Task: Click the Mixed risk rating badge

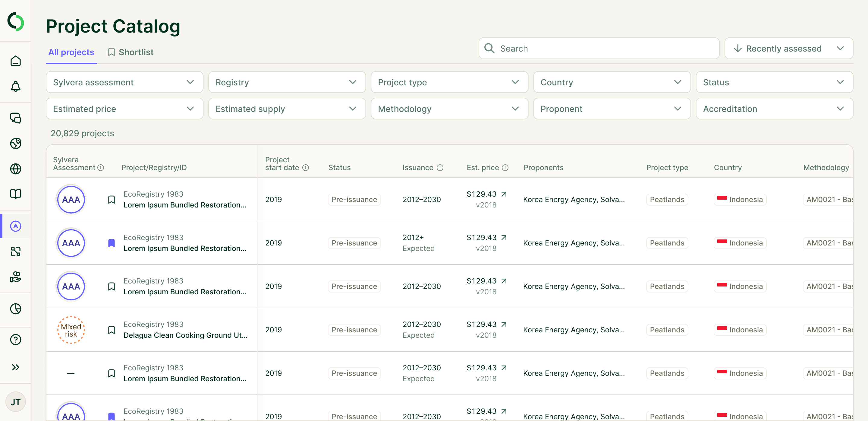Action: [71, 330]
